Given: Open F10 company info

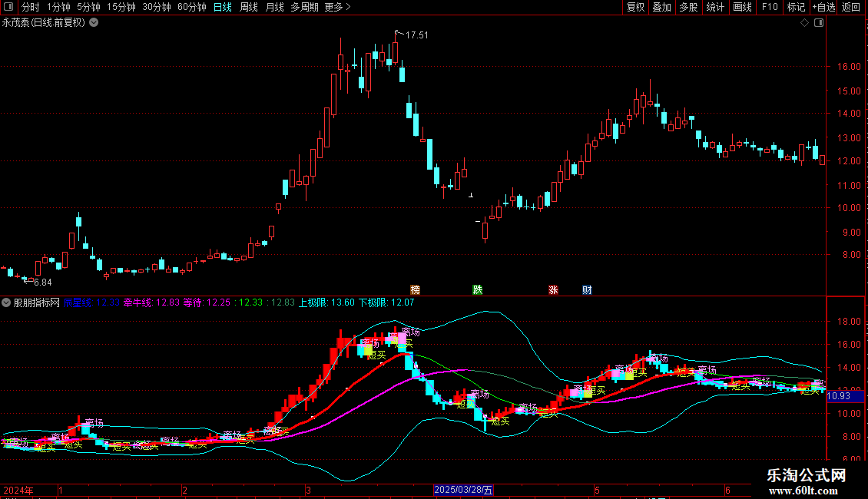Looking at the screenshot, I should click(770, 7).
